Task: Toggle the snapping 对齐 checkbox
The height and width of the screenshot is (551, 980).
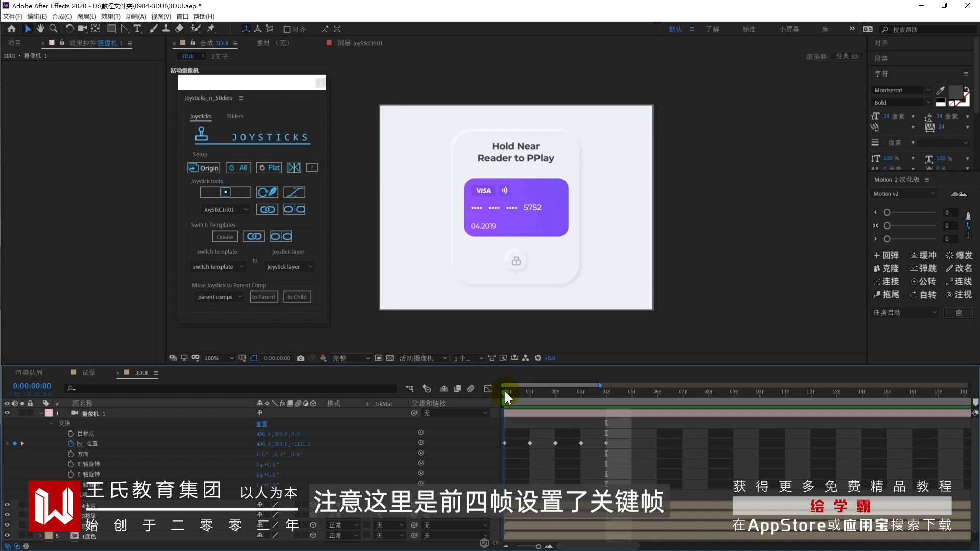Action: tap(287, 29)
